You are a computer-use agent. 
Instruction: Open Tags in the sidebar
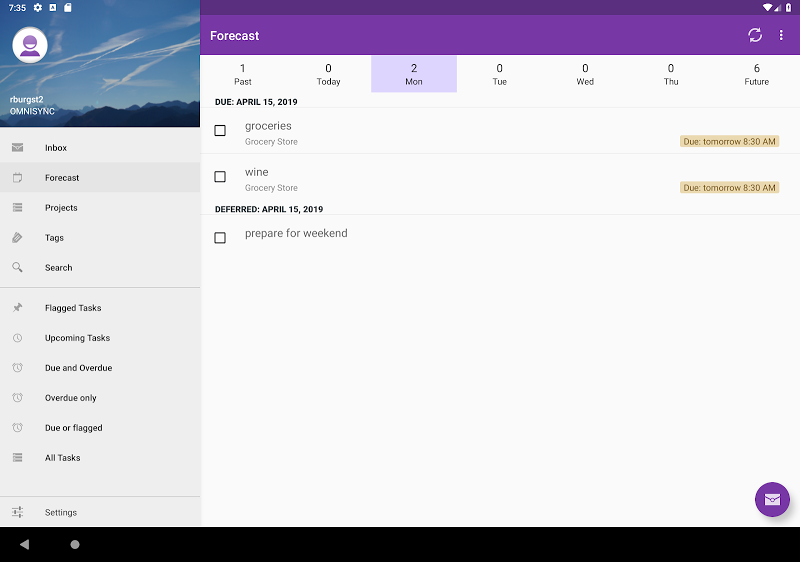54,238
